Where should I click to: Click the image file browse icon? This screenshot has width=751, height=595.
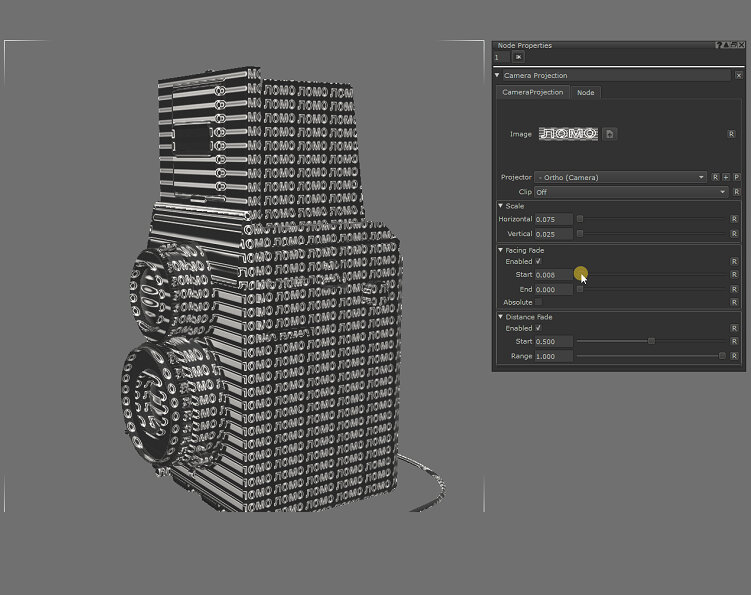coord(610,134)
